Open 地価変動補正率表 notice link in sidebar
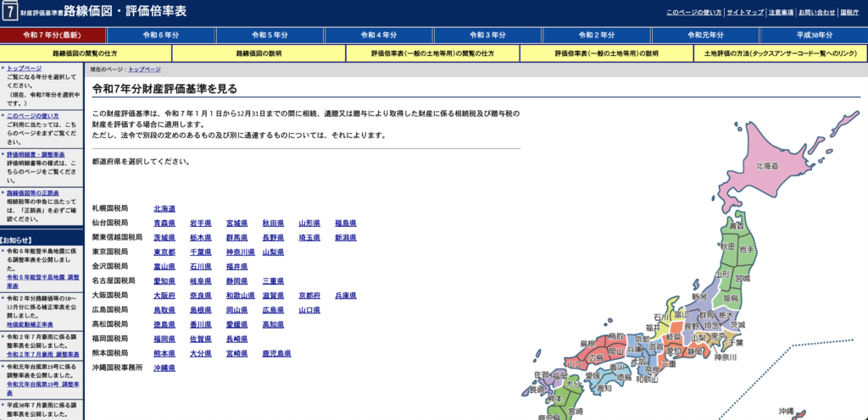 [x=31, y=323]
